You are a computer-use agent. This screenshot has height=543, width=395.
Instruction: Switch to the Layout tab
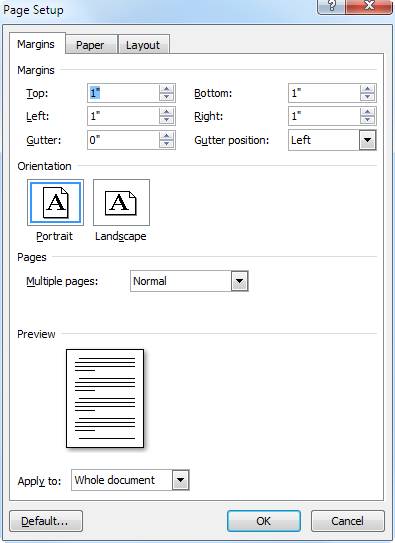143,45
